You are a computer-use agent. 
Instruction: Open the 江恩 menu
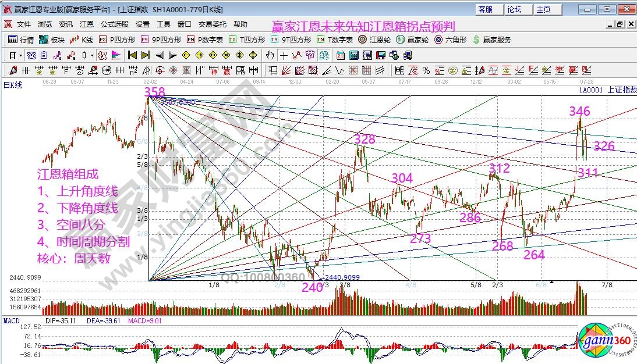click(x=87, y=24)
